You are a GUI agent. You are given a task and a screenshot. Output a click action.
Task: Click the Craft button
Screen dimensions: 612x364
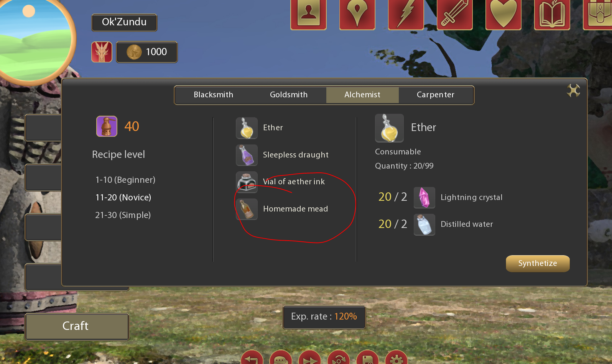77,326
